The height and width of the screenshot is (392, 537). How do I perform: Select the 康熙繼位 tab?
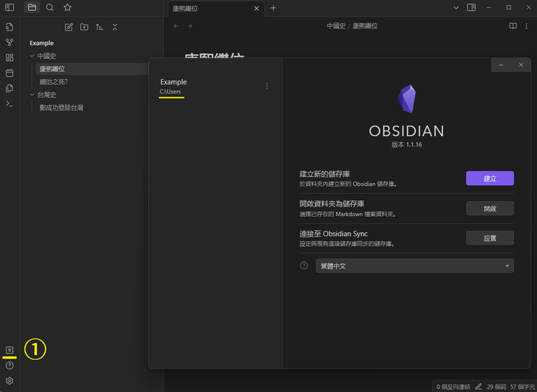(216, 8)
